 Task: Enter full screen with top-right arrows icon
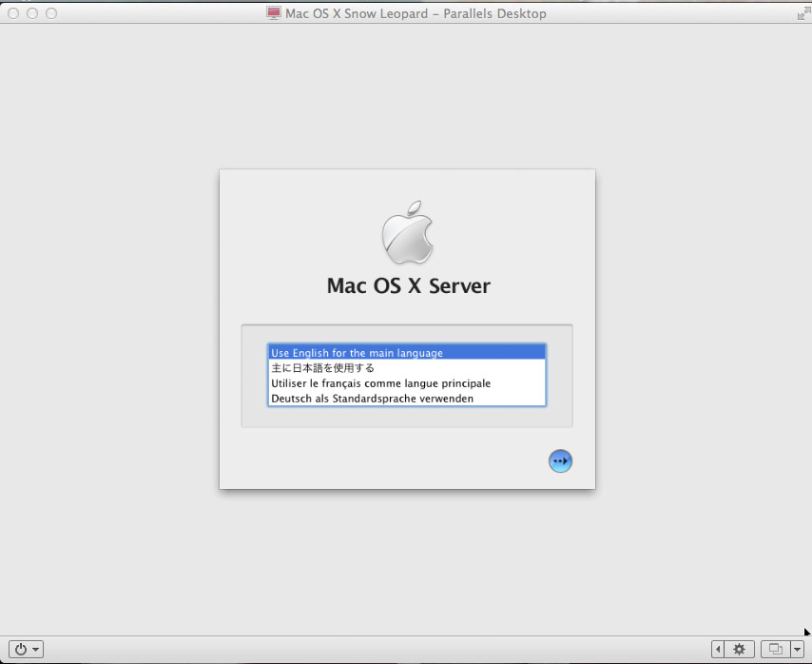(x=803, y=12)
